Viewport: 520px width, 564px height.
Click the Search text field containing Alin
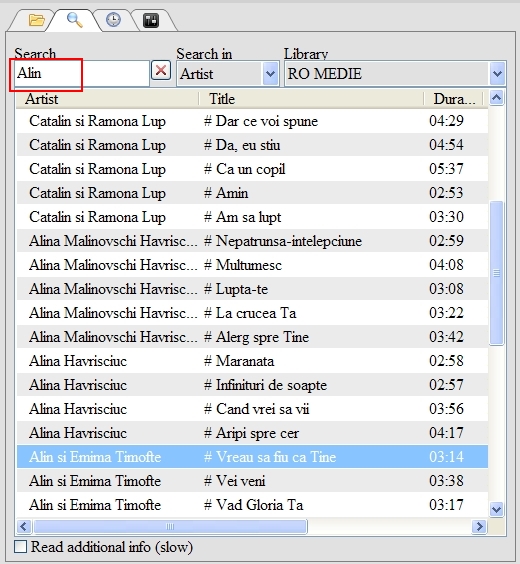82,73
